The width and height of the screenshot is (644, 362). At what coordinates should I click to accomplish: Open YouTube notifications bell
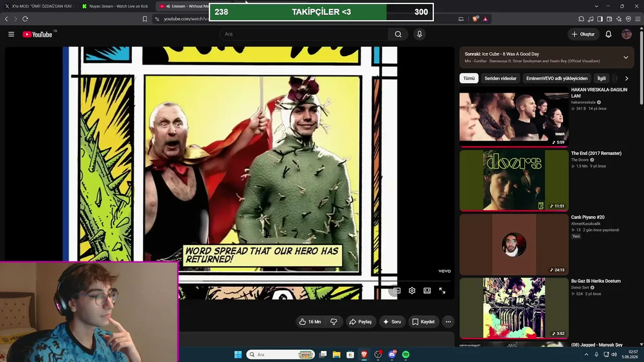[608, 34]
